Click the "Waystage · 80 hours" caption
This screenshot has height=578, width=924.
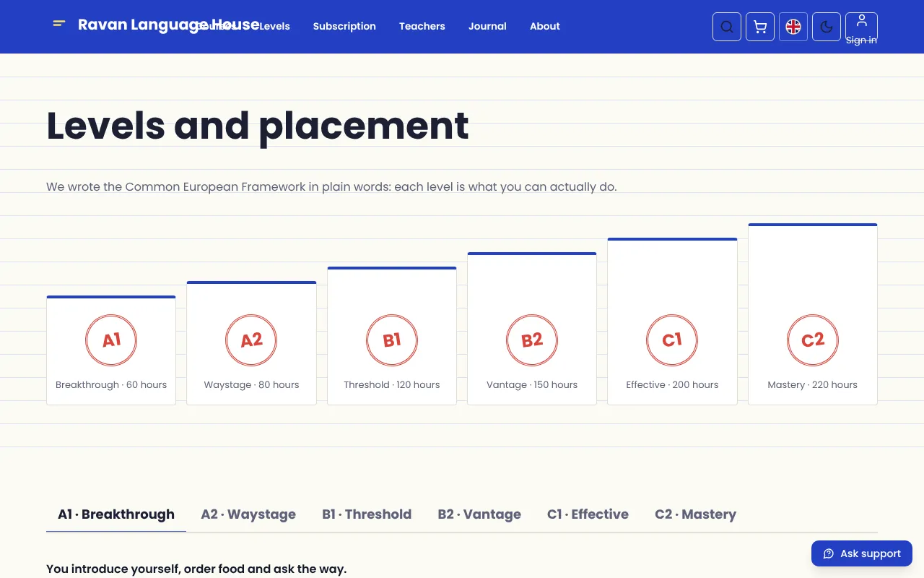pyautogui.click(x=251, y=385)
